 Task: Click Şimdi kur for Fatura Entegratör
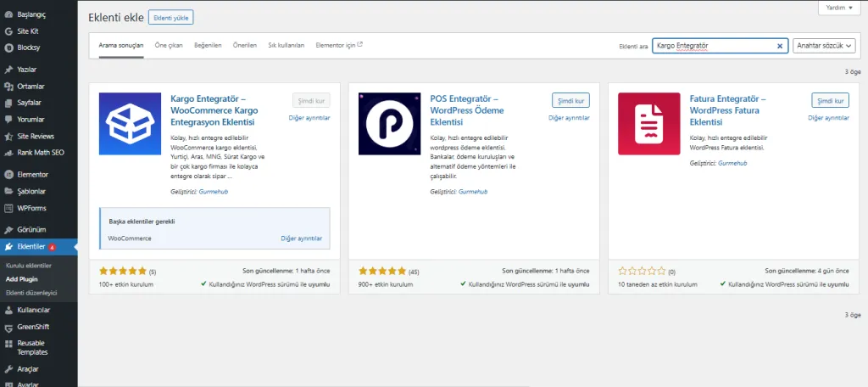click(831, 100)
